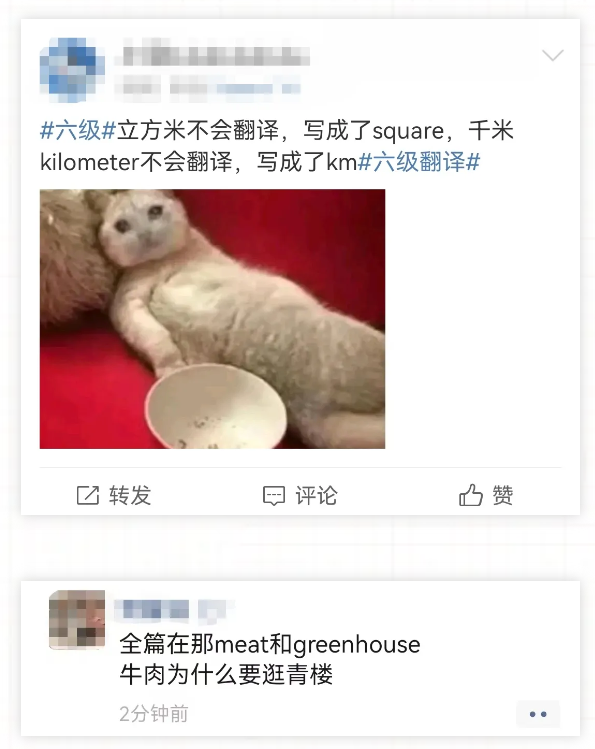Click the post text about square translation
595x749 pixels.
click(x=277, y=146)
